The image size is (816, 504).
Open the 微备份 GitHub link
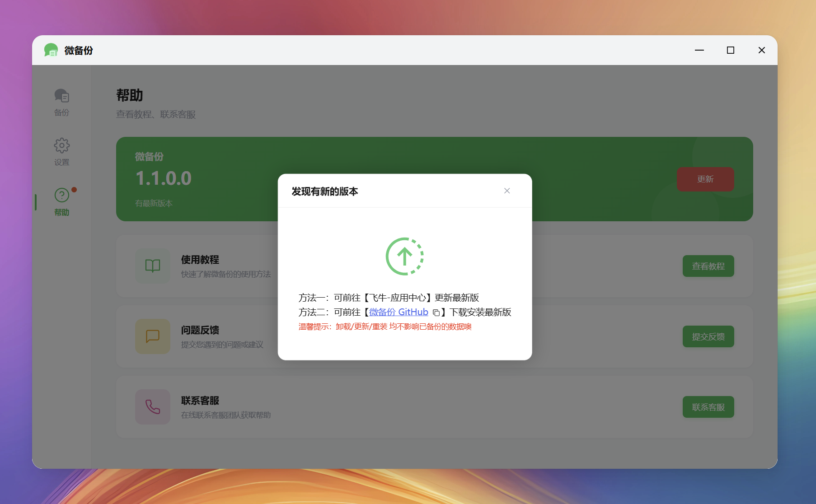[x=399, y=312]
